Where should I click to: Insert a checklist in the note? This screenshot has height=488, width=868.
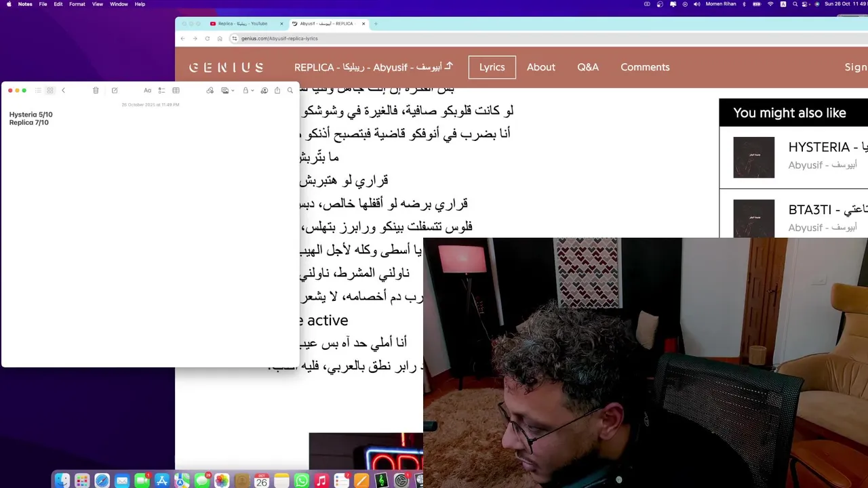pyautogui.click(x=161, y=90)
